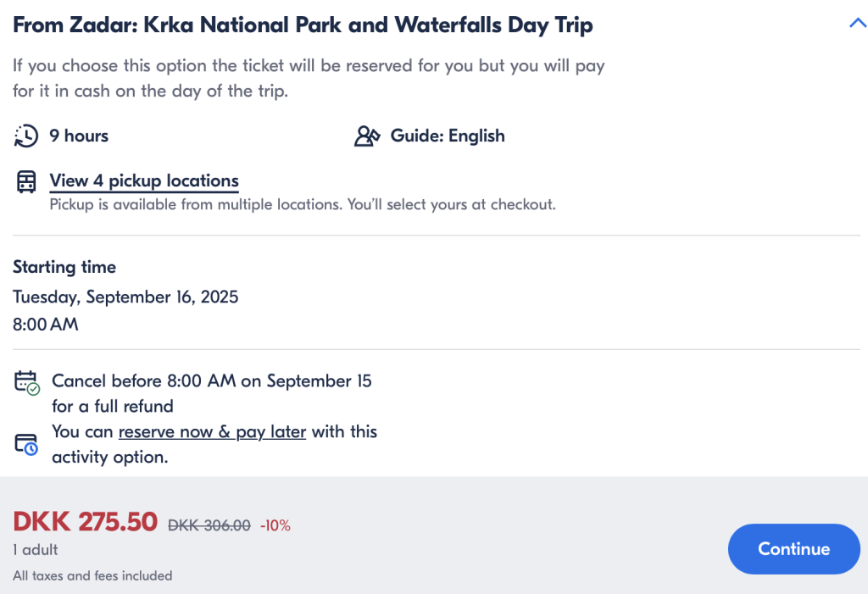Click the free cancellation calendar icon

[x=26, y=382]
